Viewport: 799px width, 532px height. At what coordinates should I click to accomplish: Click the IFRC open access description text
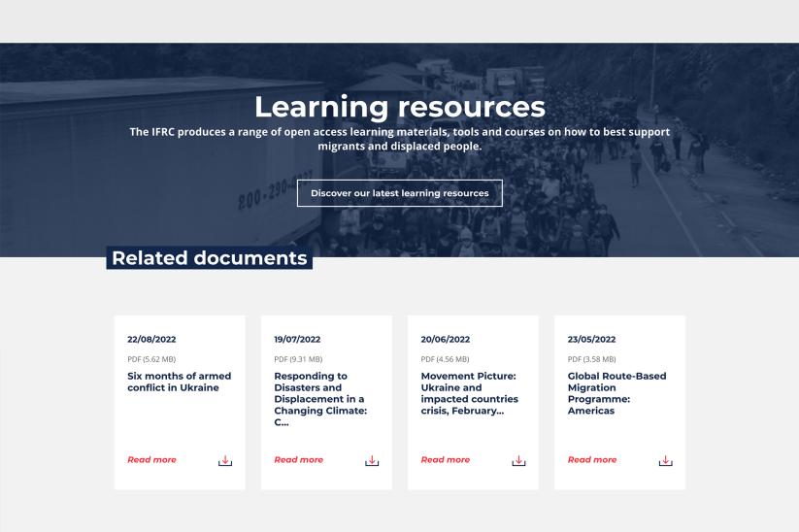(400, 139)
